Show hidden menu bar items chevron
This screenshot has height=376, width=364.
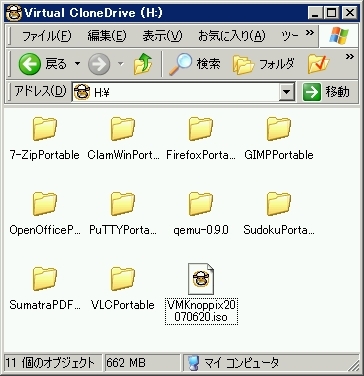[x=310, y=32]
